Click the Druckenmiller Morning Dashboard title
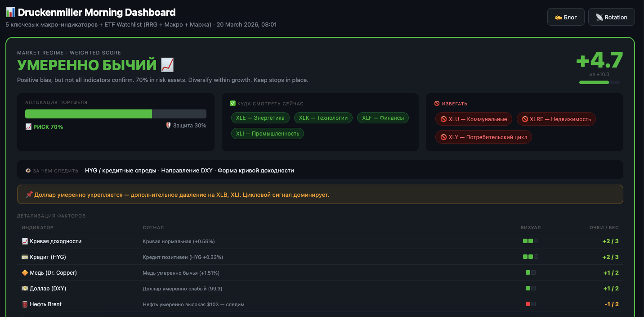Viewport: 644px width, 317px height. (x=97, y=13)
